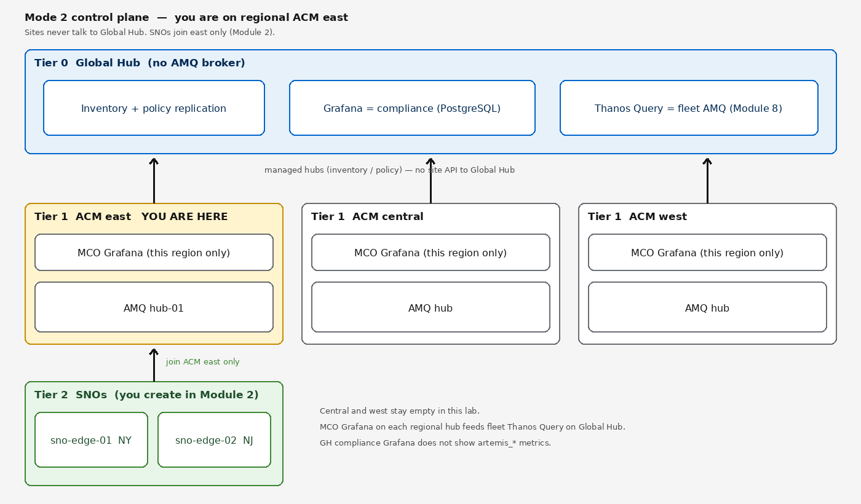Select the "Tier 1 ACM east YOU ARE HERE" heading
The height and width of the screenshot is (504, 861).
click(x=131, y=216)
